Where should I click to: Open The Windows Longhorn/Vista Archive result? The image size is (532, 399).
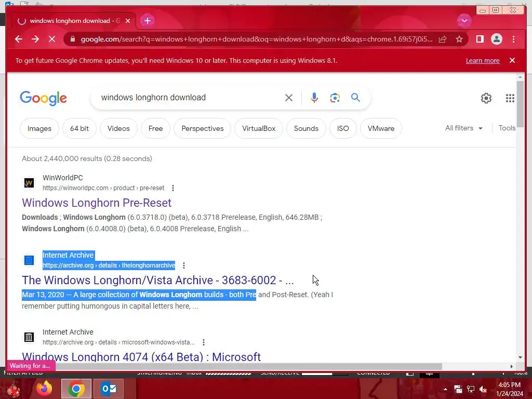point(158,280)
